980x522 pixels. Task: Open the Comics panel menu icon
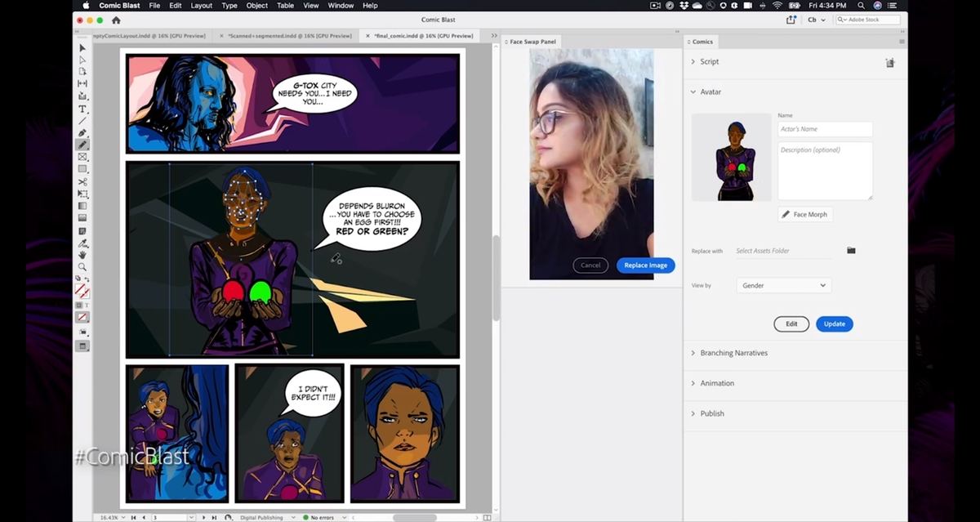tap(902, 42)
